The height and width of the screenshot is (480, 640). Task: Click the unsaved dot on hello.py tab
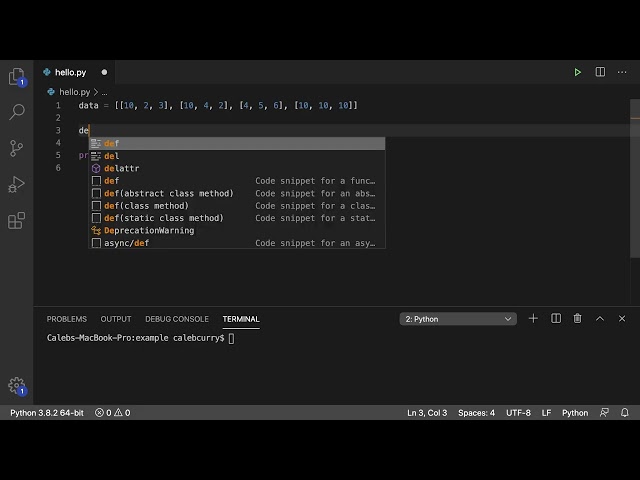(104, 72)
